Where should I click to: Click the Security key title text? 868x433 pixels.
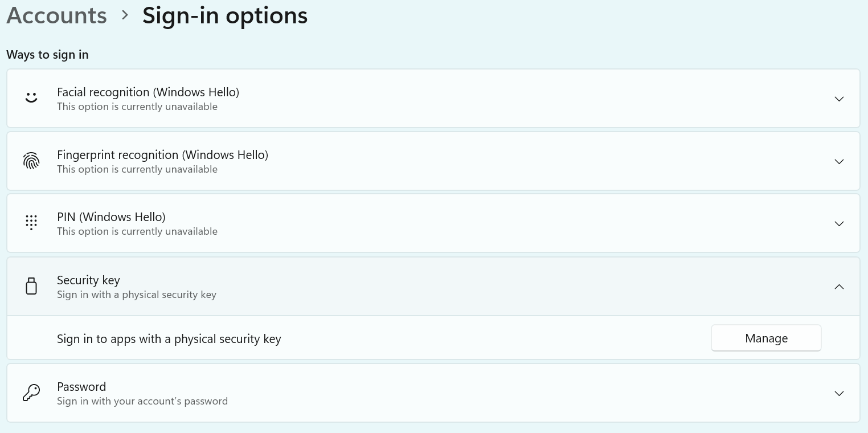[88, 280]
